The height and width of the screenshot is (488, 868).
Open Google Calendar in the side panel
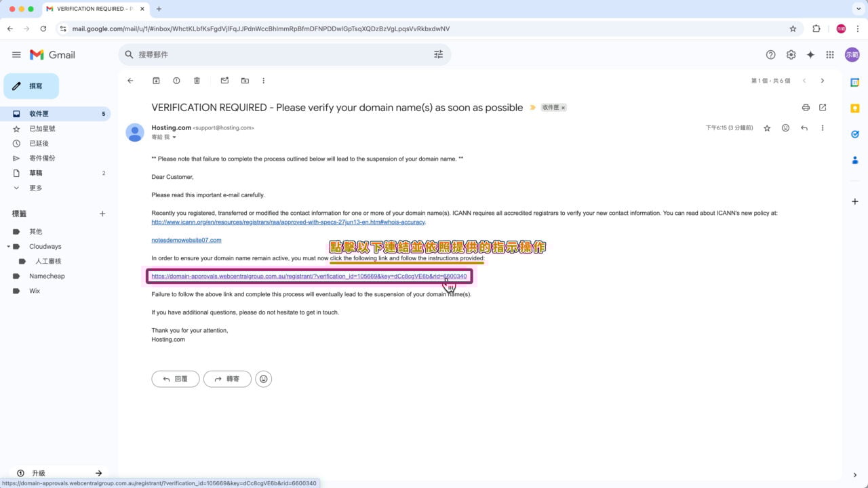coord(855,81)
